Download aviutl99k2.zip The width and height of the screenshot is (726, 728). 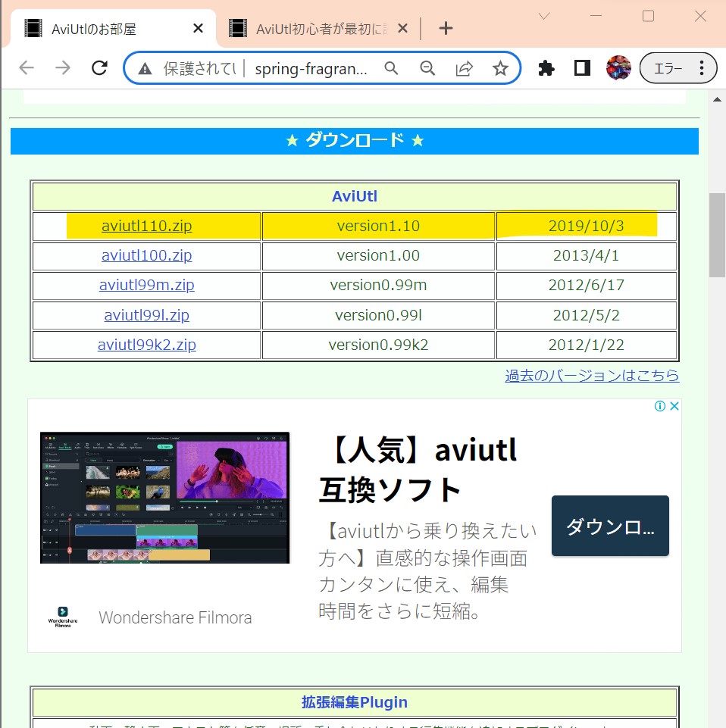[147, 345]
